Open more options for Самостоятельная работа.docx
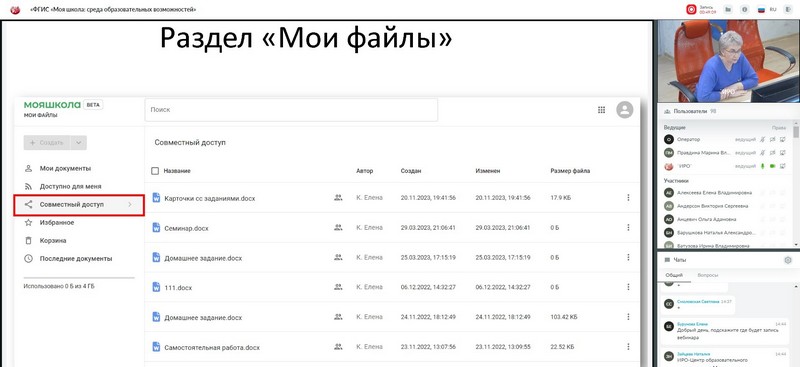This screenshot has width=800, height=367. click(628, 347)
